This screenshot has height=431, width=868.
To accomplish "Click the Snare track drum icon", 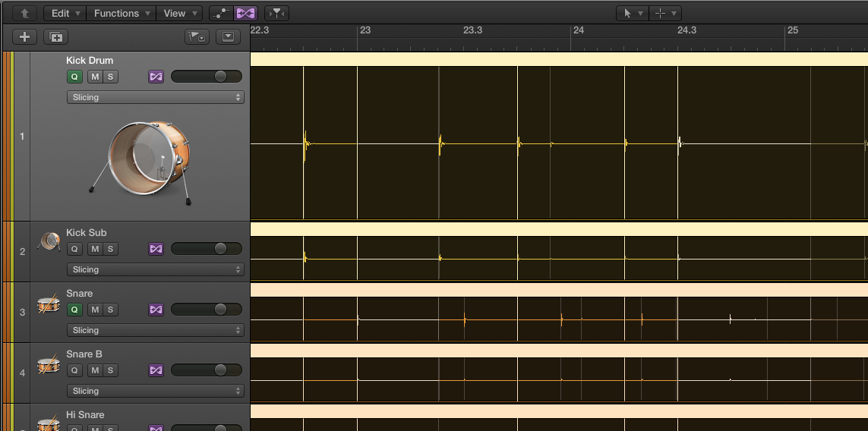I will 49,304.
